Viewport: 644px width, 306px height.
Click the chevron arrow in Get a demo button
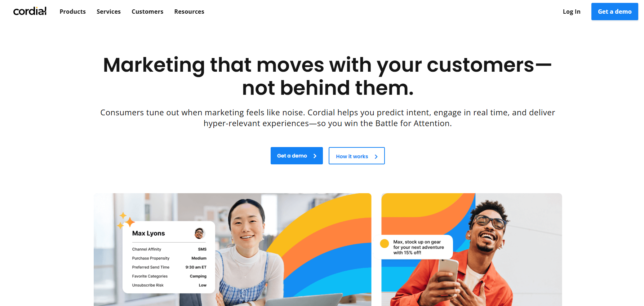coord(315,156)
